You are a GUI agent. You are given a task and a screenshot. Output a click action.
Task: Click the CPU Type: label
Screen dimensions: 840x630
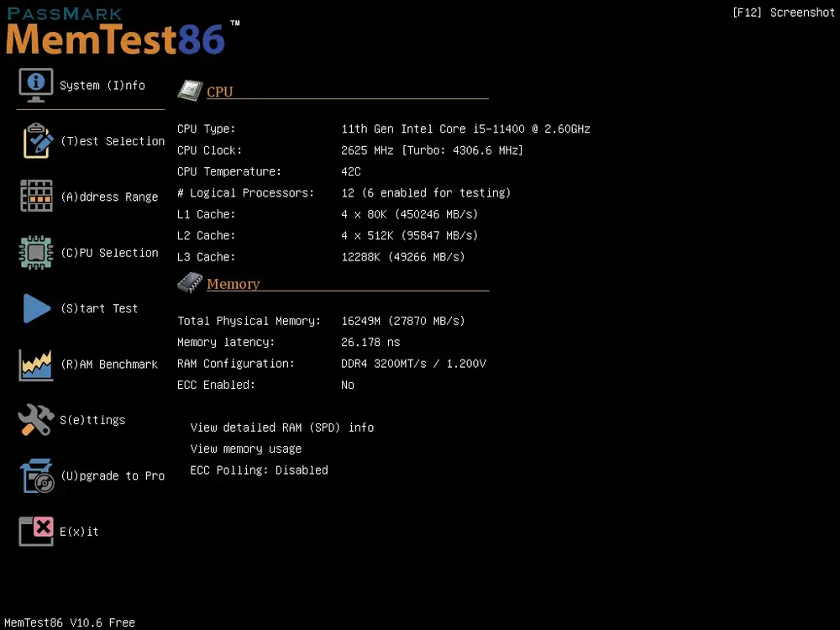[207, 129]
